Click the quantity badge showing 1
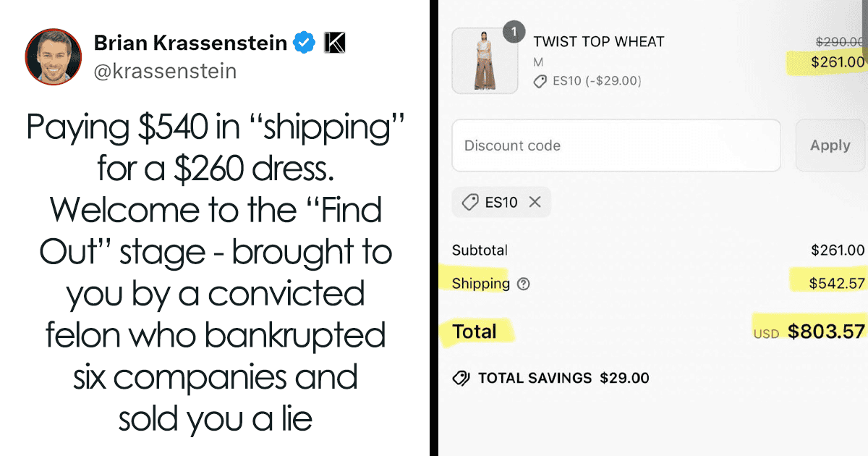The height and width of the screenshot is (456, 868). tap(514, 33)
